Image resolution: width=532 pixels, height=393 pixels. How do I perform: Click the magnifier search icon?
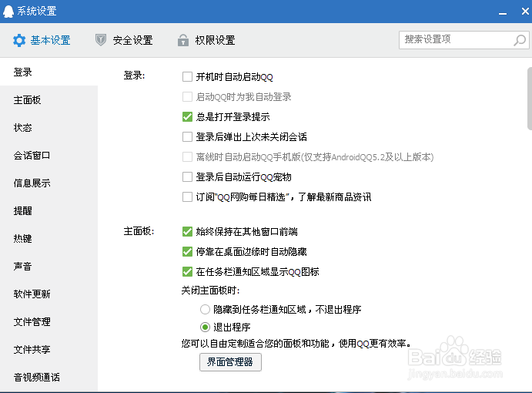(x=519, y=40)
